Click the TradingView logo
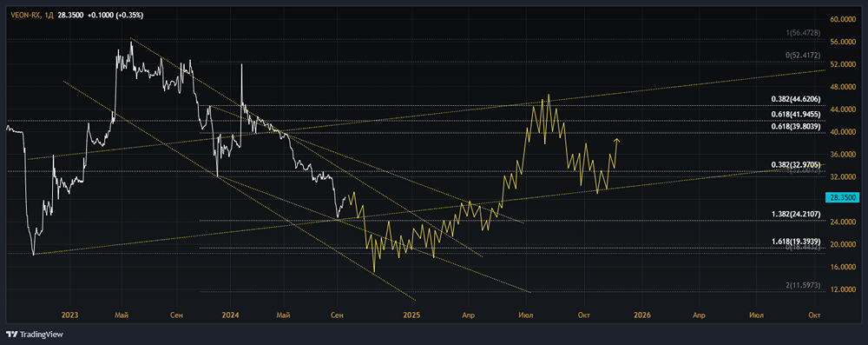Screen dimensions: 868x345 [35, 335]
